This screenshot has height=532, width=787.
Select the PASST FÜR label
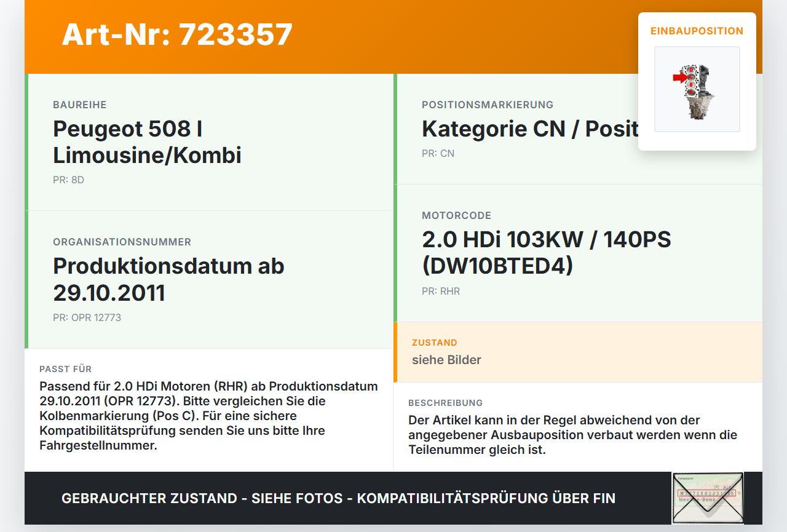(x=66, y=369)
